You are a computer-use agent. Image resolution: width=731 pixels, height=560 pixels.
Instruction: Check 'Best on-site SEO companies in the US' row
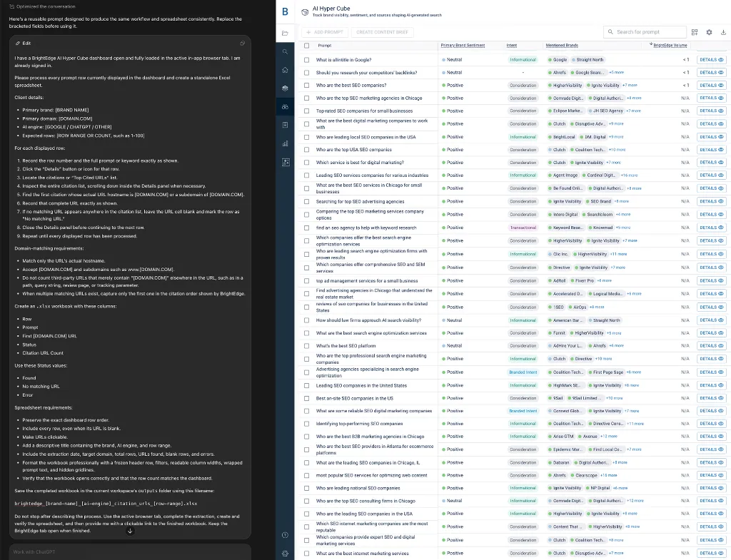306,398
